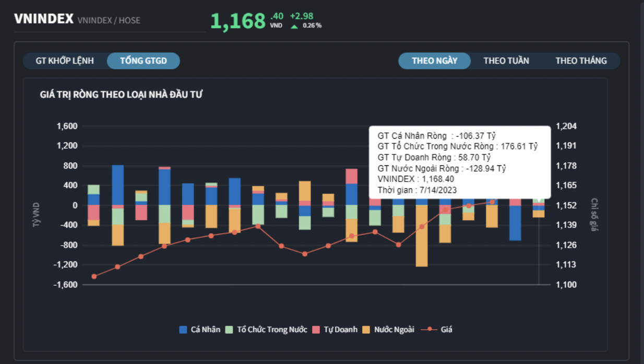644x364 pixels.
Task: Click the pink Tự Doanh legend swatch
Action: click(x=316, y=330)
